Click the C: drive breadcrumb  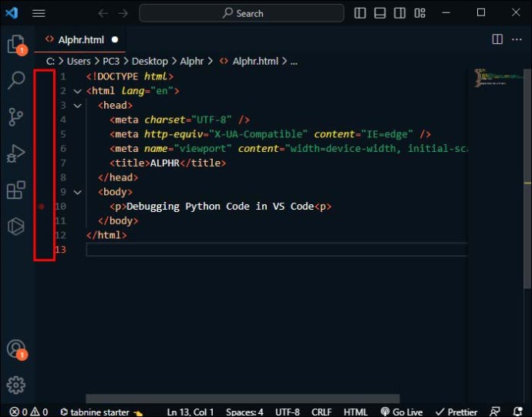[x=51, y=62]
